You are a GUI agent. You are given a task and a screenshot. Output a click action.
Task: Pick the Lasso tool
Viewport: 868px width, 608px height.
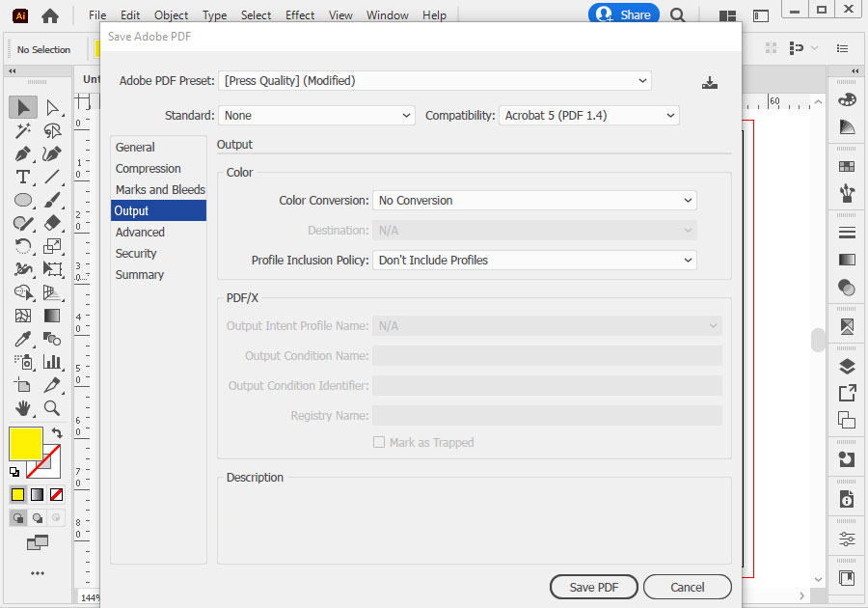(x=52, y=130)
